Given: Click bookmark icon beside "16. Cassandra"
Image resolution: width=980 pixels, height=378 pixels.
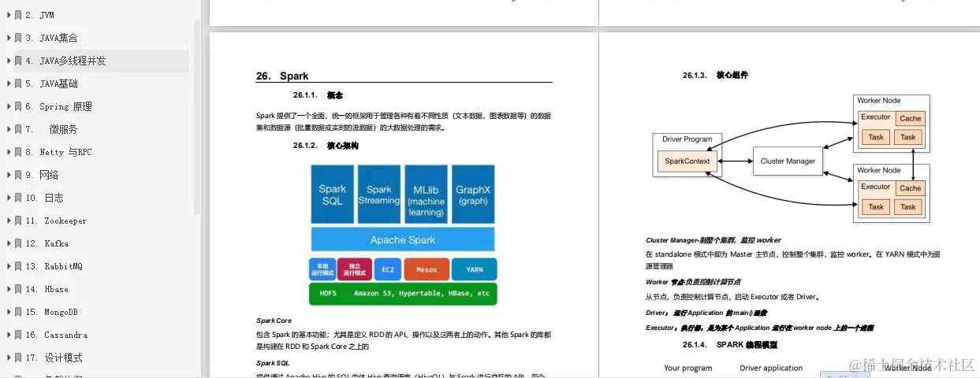Looking at the screenshot, I should tap(18, 335).
